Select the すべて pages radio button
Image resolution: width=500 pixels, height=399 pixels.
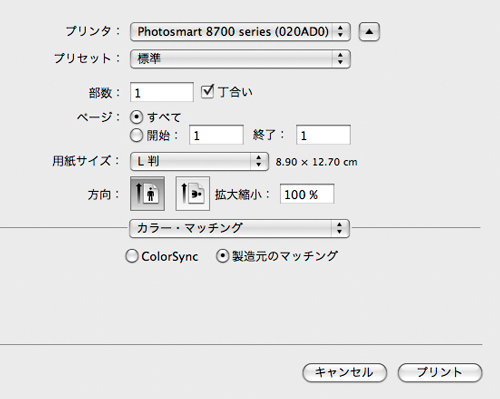click(136, 117)
